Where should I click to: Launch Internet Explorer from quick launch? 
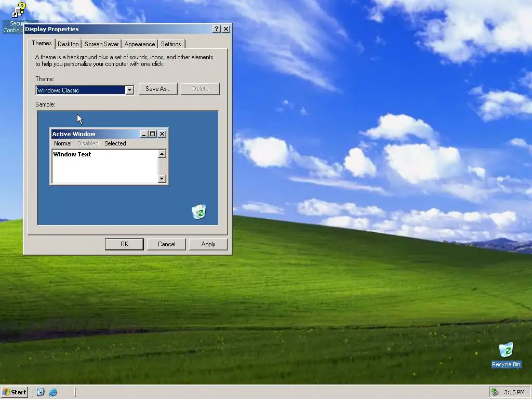tap(54, 392)
